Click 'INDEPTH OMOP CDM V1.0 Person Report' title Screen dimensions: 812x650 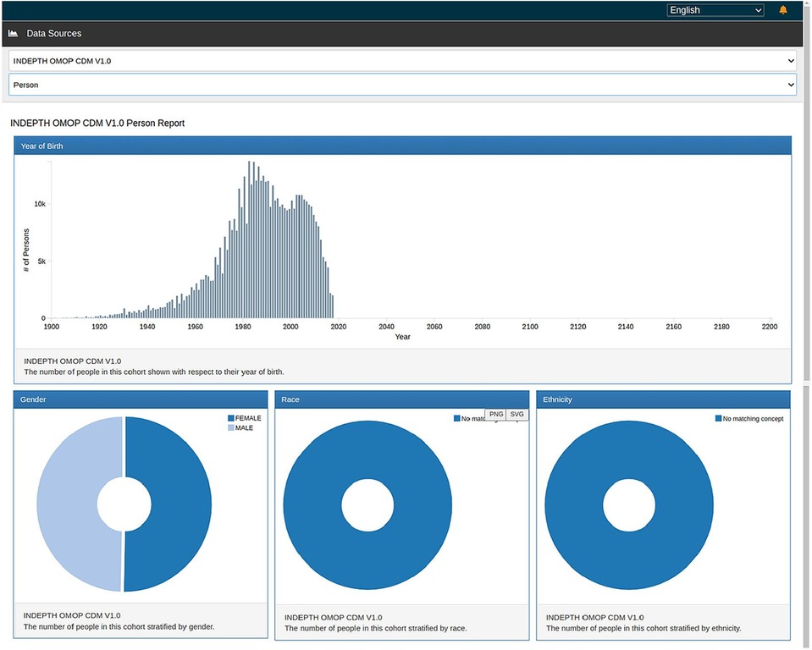pos(97,124)
